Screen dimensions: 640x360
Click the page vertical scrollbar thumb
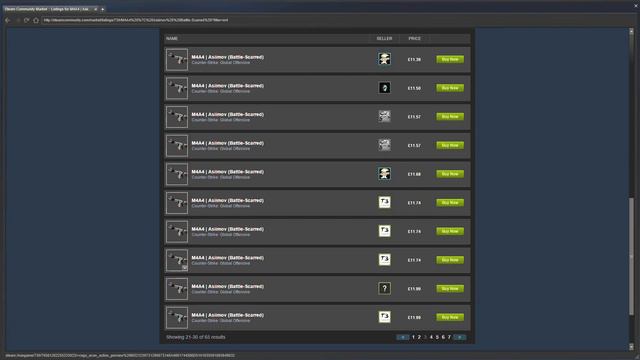[631, 256]
